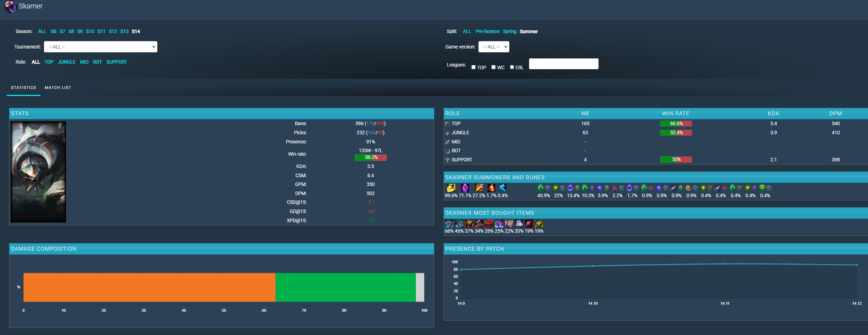
Task: Select season S13 filter
Action: (x=124, y=32)
